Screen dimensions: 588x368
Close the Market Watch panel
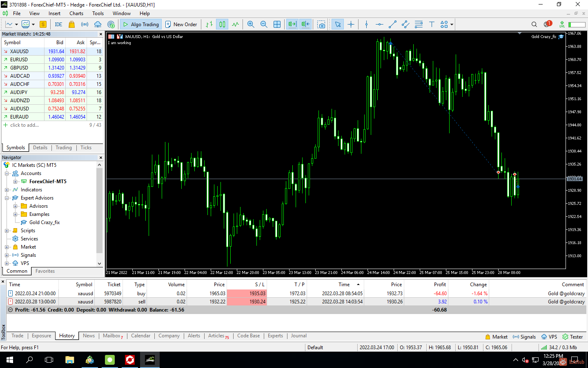101,34
